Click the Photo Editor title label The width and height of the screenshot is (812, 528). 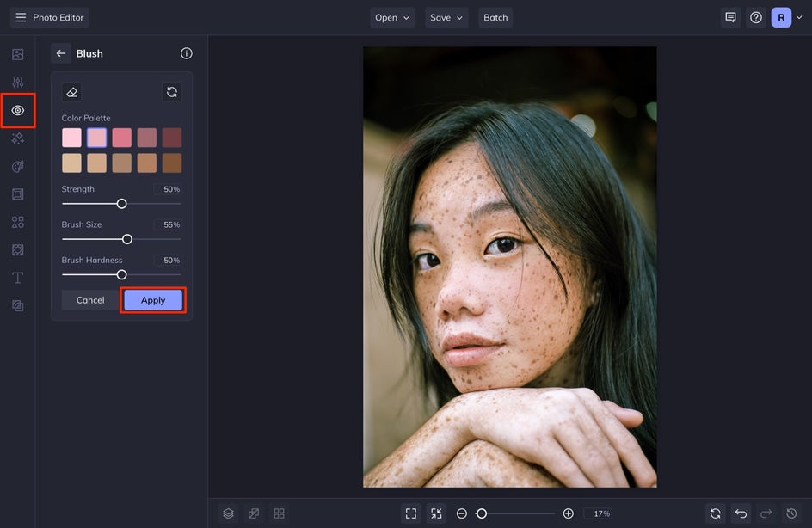click(x=58, y=17)
